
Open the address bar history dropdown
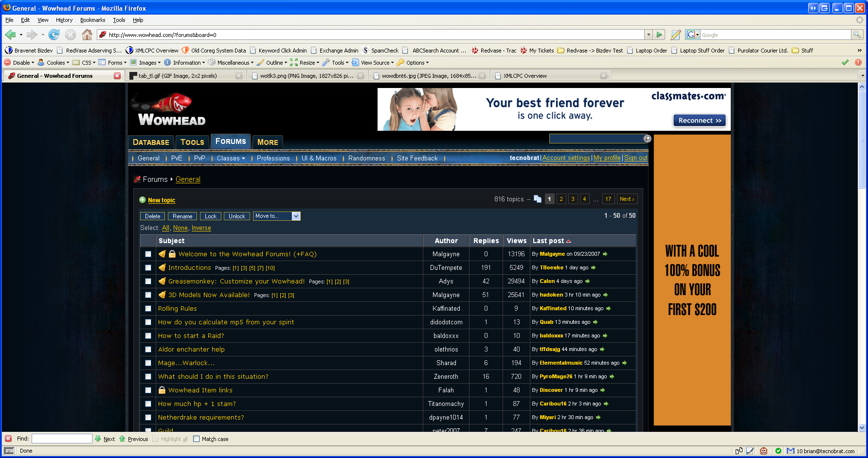coord(649,35)
